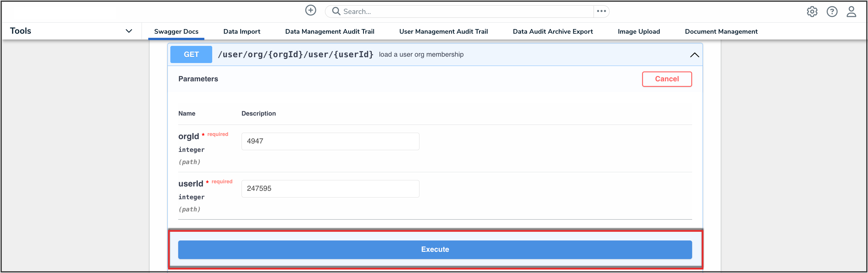Select the User Management Audit Trail tab
This screenshot has width=868, height=273.
(443, 32)
